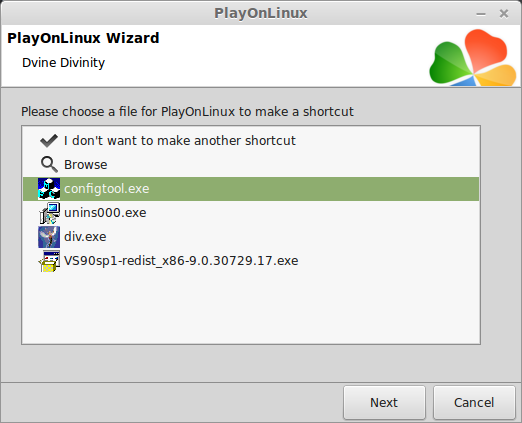Click the unins000.exe uninstaller icon
This screenshot has height=423, width=522.
click(49, 213)
